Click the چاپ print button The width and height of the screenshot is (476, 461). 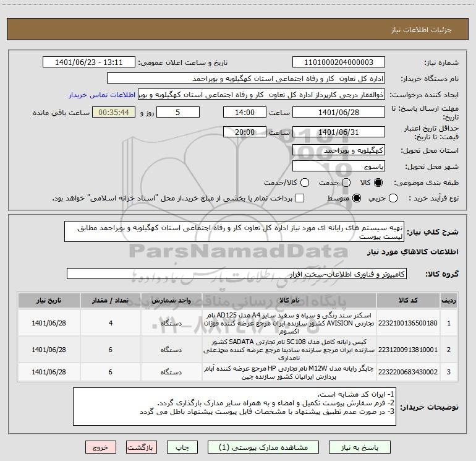click(x=182, y=447)
